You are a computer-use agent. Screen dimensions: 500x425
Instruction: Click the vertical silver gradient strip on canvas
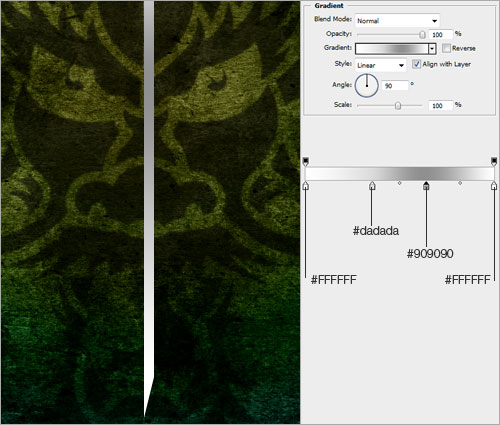(149, 208)
